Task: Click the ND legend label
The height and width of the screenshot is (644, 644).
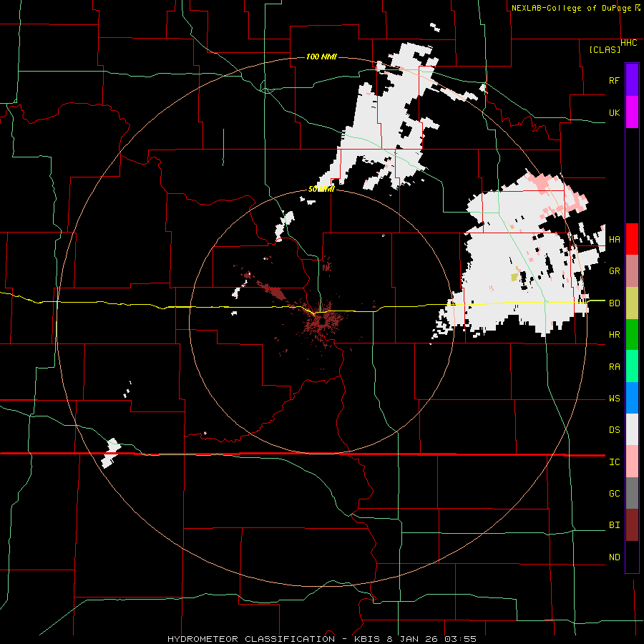Action: [614, 557]
